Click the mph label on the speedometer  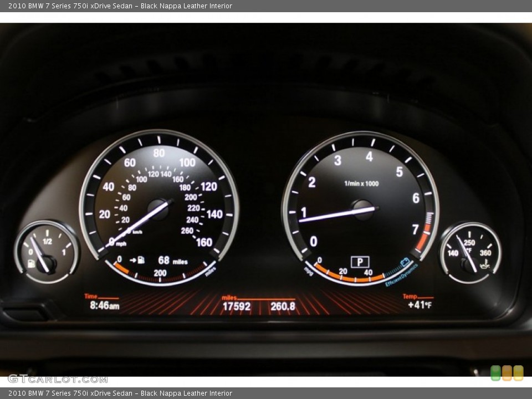click(121, 244)
